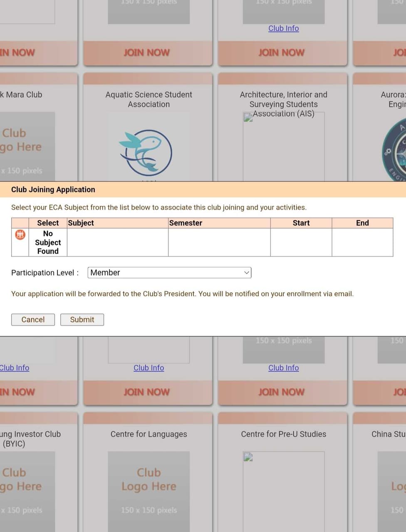Open Club Info link under Aquatic Science
406x532 pixels.
pos(149,368)
